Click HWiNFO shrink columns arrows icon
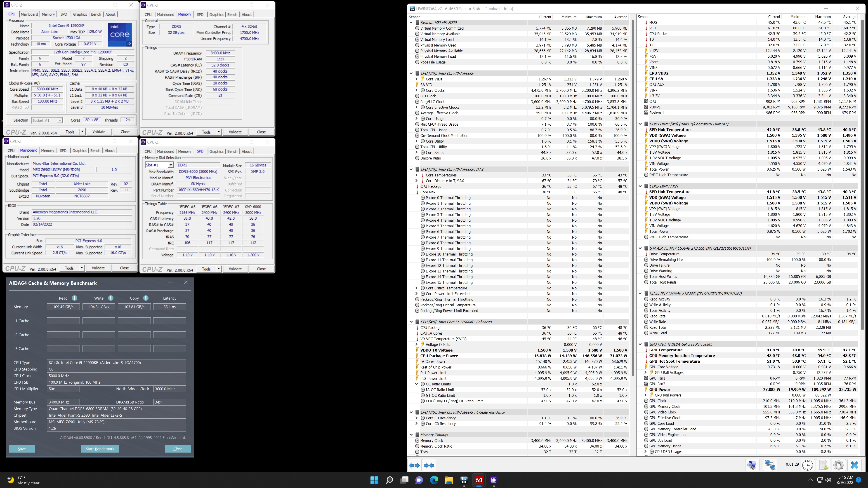 [x=429, y=465]
